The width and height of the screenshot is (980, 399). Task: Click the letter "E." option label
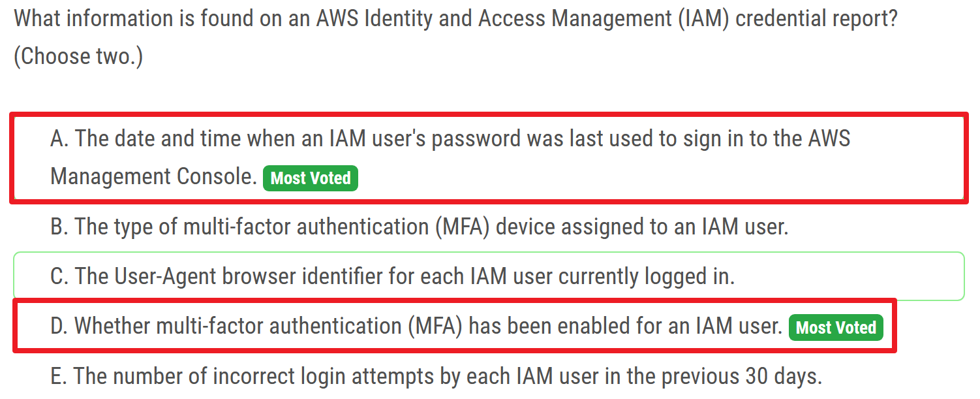pos(59,376)
